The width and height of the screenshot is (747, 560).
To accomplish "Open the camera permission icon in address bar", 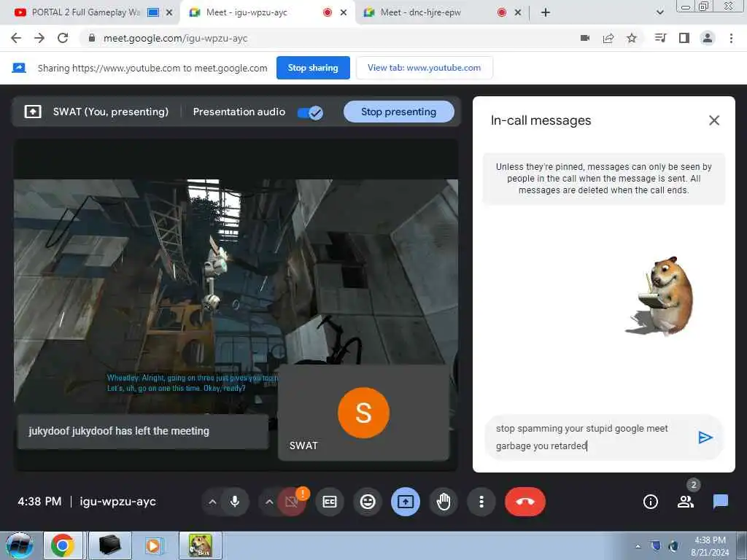I will [585, 38].
